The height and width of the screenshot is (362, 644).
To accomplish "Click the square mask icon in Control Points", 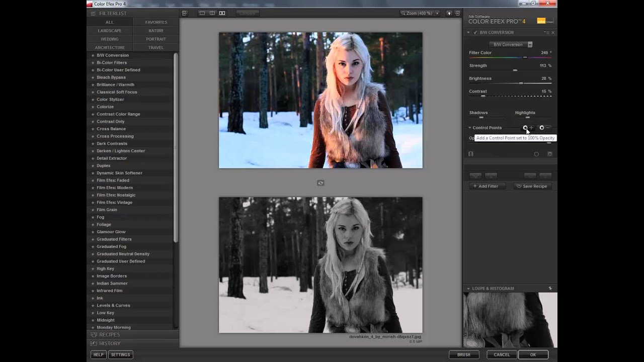I will 549,154.
